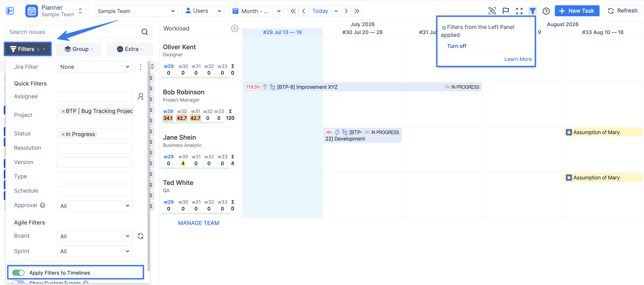Remove the In Progress status tag

click(63, 134)
